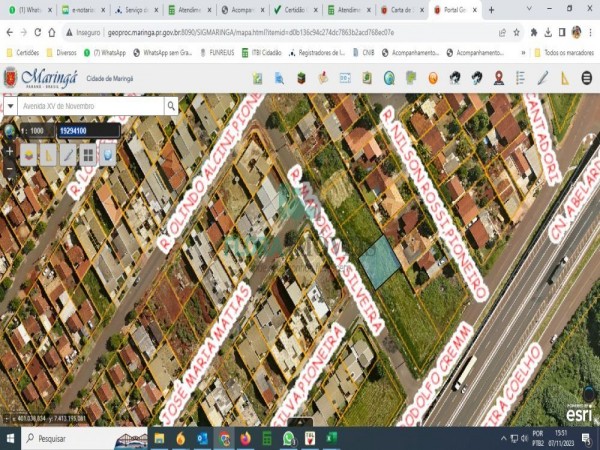
Task: Click the orange circle icon in top toolbar
Action: tap(432, 77)
